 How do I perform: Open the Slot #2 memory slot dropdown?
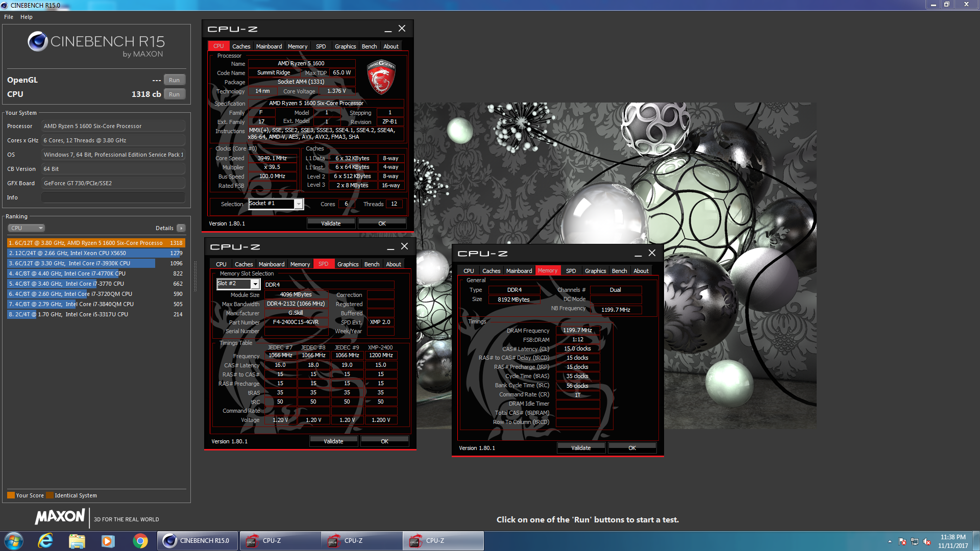(255, 284)
